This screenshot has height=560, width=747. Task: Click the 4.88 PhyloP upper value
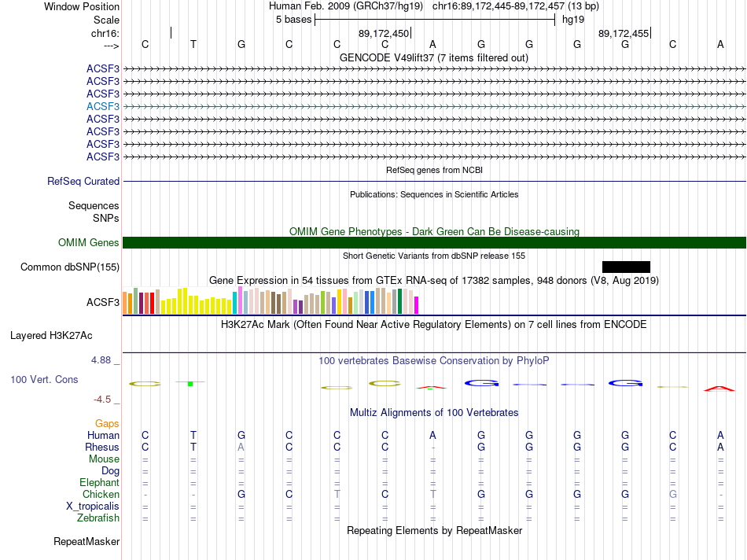point(101,360)
